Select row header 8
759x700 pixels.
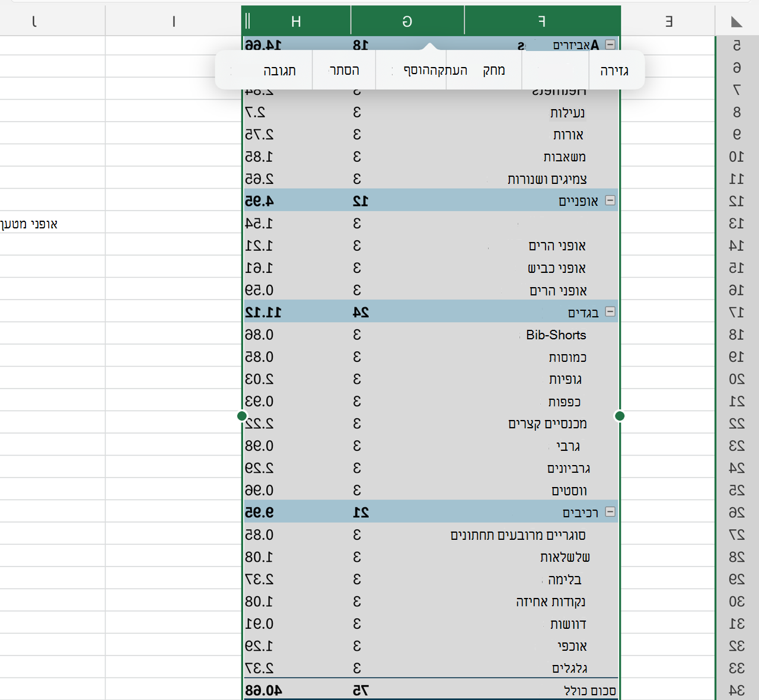click(x=736, y=112)
